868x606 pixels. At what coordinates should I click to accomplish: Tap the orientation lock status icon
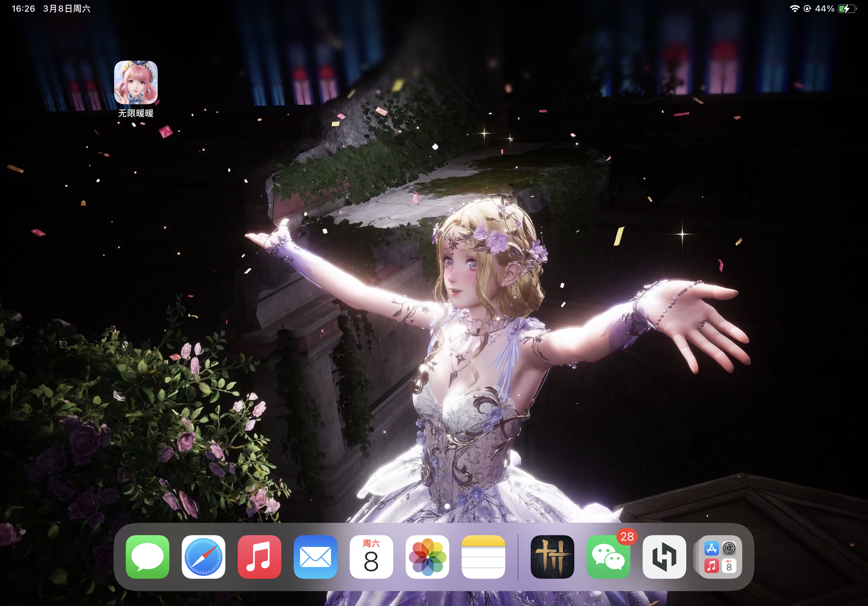[807, 9]
